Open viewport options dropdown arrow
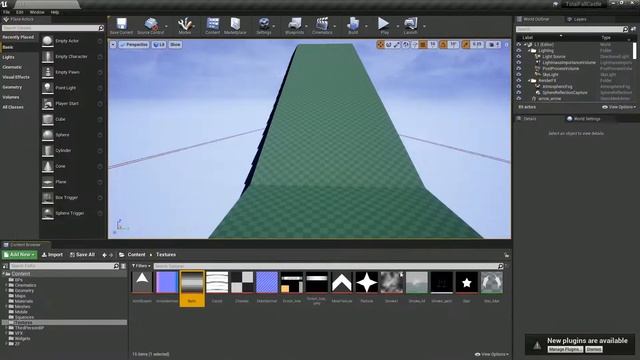Image resolution: width=640 pixels, height=360 pixels. [113, 44]
